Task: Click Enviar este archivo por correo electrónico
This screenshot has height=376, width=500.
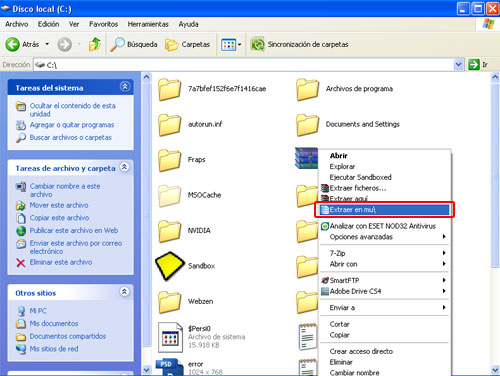Action: tap(76, 247)
